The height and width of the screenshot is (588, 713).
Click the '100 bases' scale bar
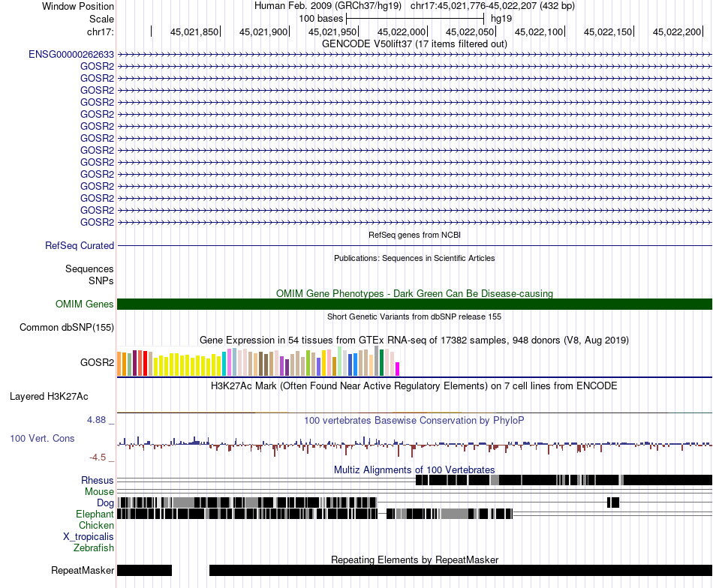pyautogui.click(x=415, y=19)
